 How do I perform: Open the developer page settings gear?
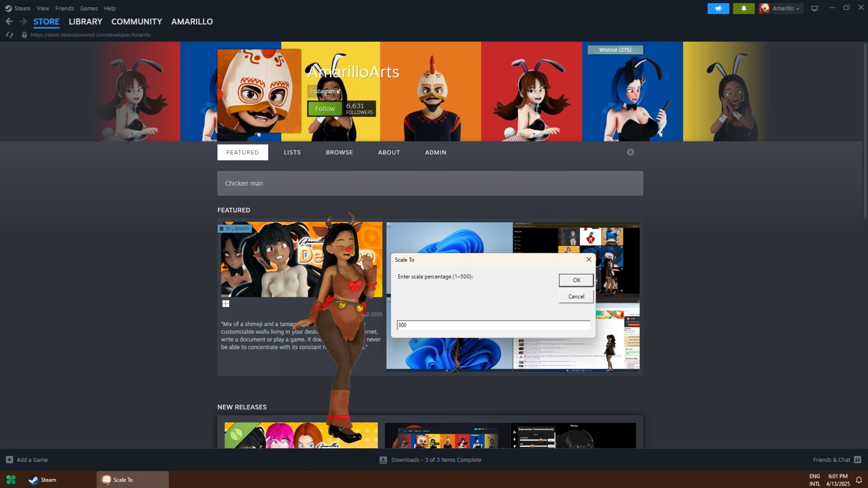click(630, 152)
